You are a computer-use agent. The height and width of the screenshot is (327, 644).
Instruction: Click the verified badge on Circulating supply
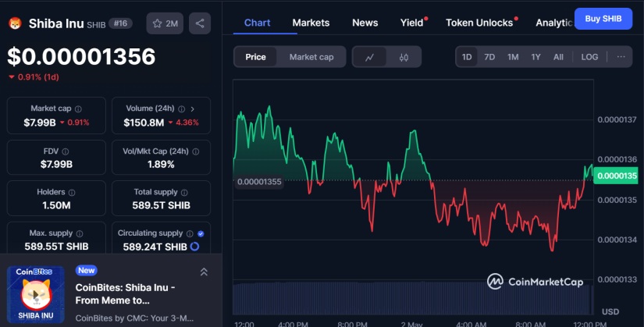pos(201,233)
